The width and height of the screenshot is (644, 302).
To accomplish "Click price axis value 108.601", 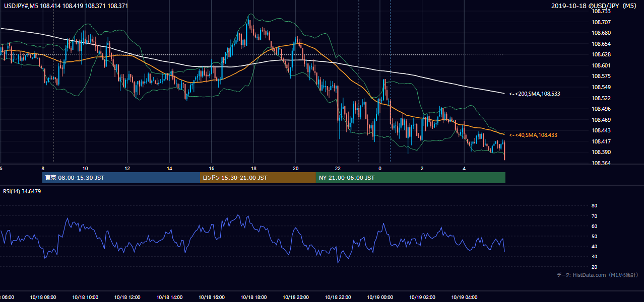I will coord(601,65).
